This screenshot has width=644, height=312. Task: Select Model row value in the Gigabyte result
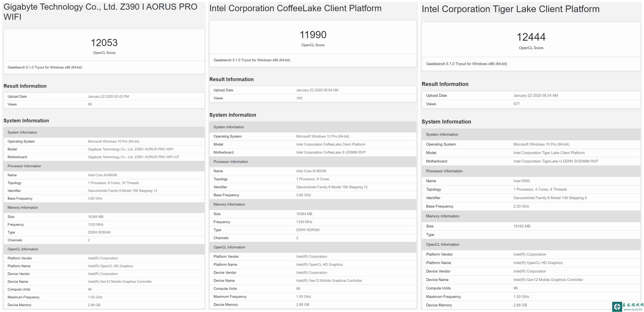coord(131,149)
